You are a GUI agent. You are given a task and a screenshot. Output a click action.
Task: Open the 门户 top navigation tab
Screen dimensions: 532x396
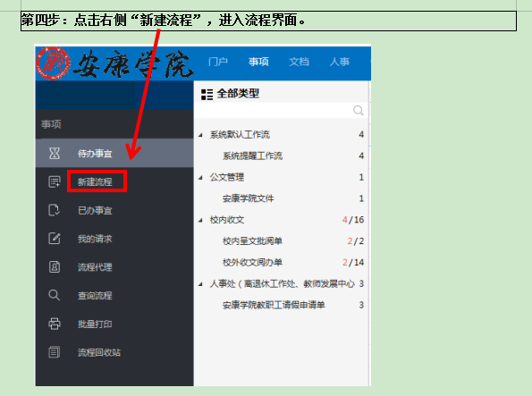(x=218, y=62)
